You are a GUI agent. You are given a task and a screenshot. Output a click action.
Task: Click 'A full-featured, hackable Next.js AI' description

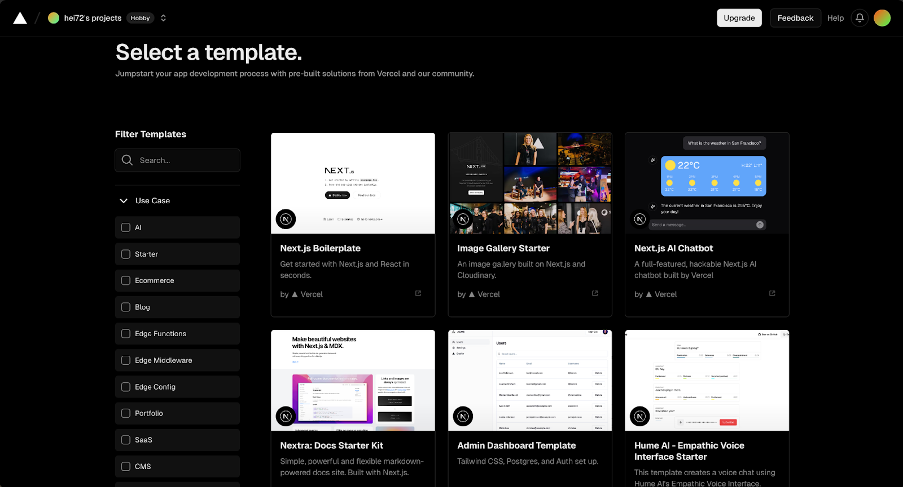(695, 269)
